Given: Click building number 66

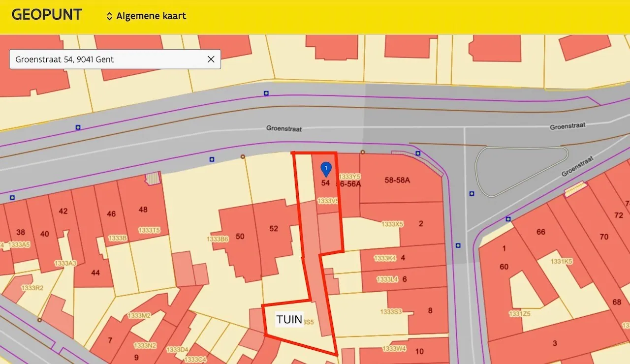Looking at the screenshot, I should (541, 232).
